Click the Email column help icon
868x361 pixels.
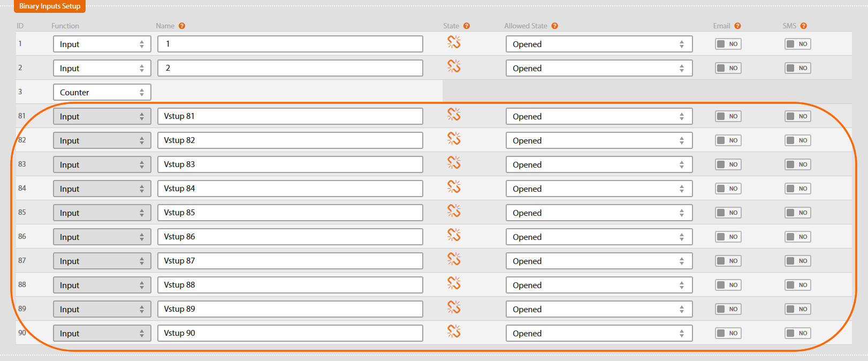pos(737,26)
